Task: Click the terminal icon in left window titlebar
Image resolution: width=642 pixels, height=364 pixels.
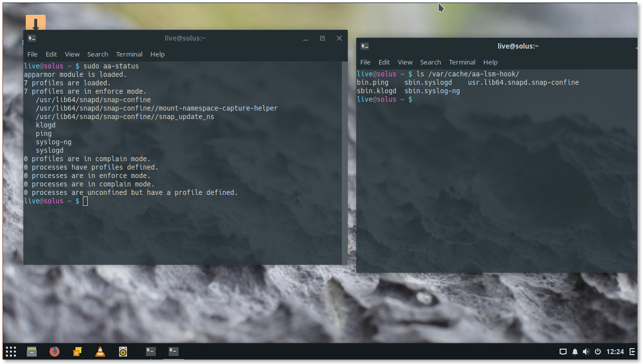Action: (x=32, y=38)
